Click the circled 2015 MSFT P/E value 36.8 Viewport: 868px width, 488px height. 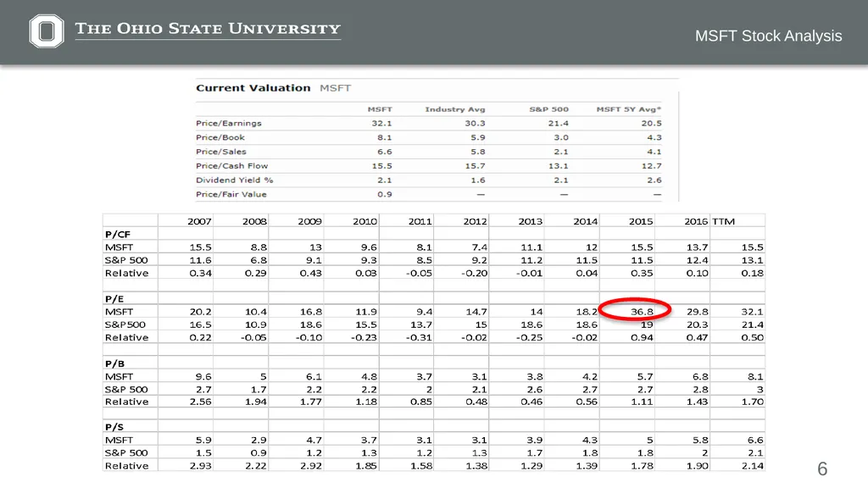tap(643, 312)
